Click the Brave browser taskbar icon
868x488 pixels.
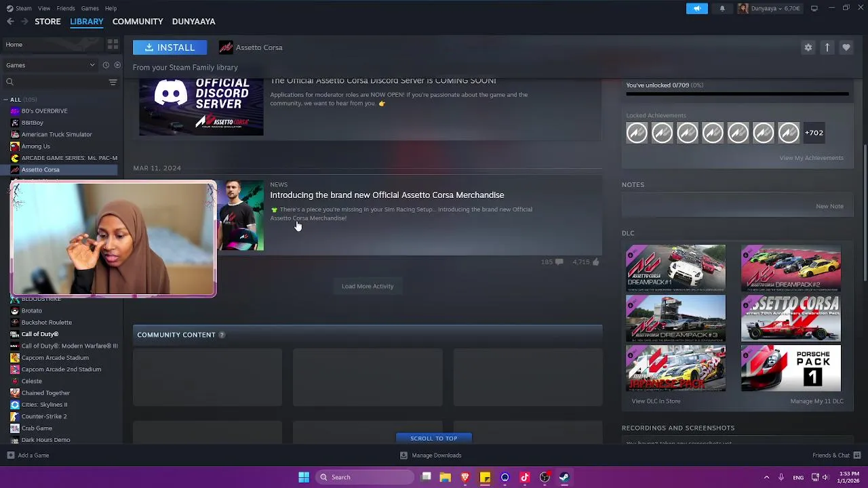click(465, 477)
